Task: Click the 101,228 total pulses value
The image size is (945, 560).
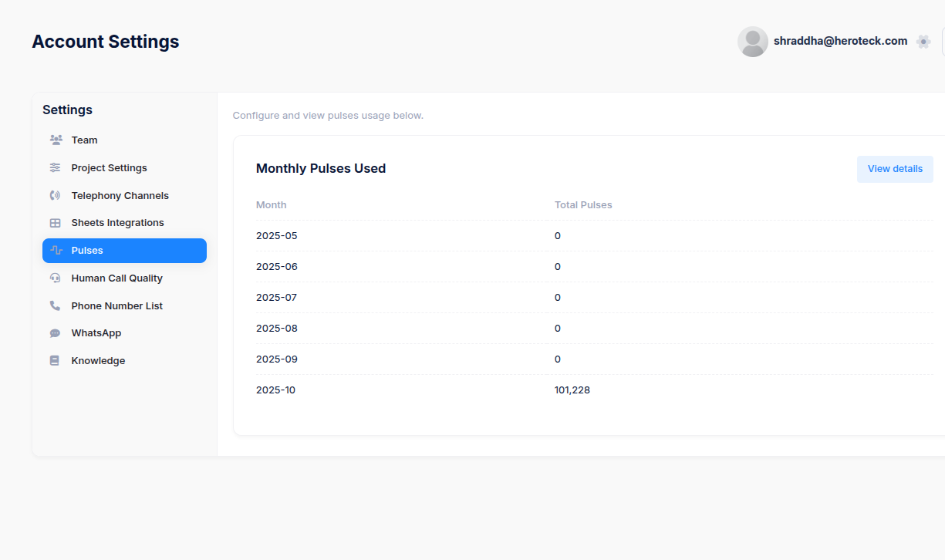Action: click(572, 390)
